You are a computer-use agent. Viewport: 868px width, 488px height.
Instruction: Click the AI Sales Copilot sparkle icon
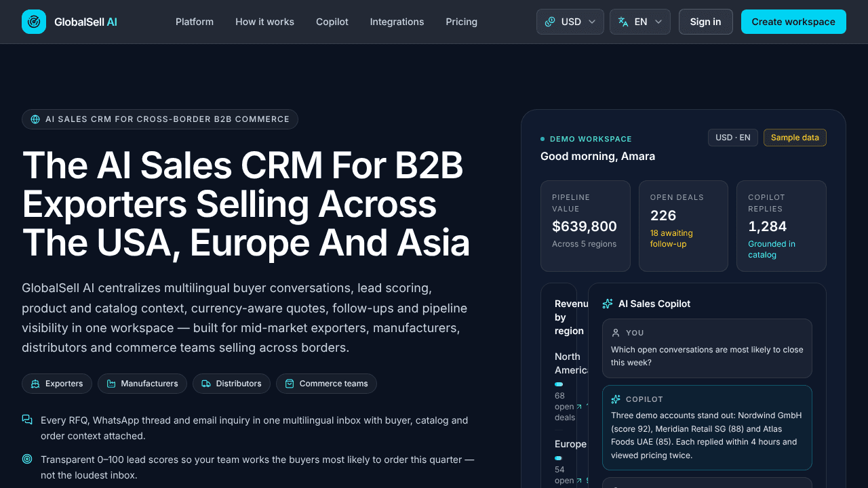point(608,304)
